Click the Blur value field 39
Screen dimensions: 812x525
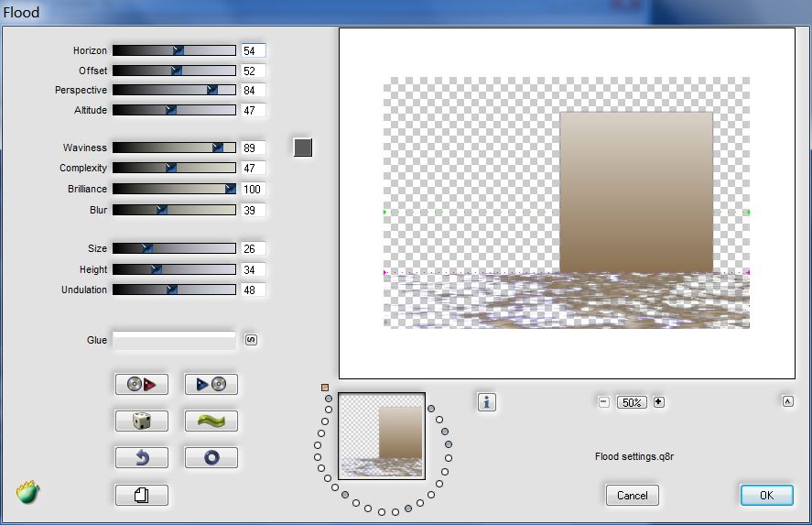point(254,210)
